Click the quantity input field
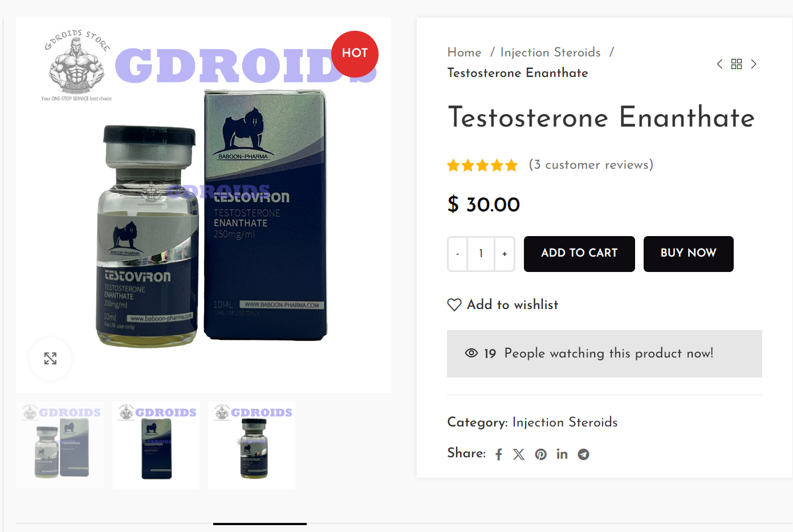The width and height of the screenshot is (793, 532). (x=481, y=254)
